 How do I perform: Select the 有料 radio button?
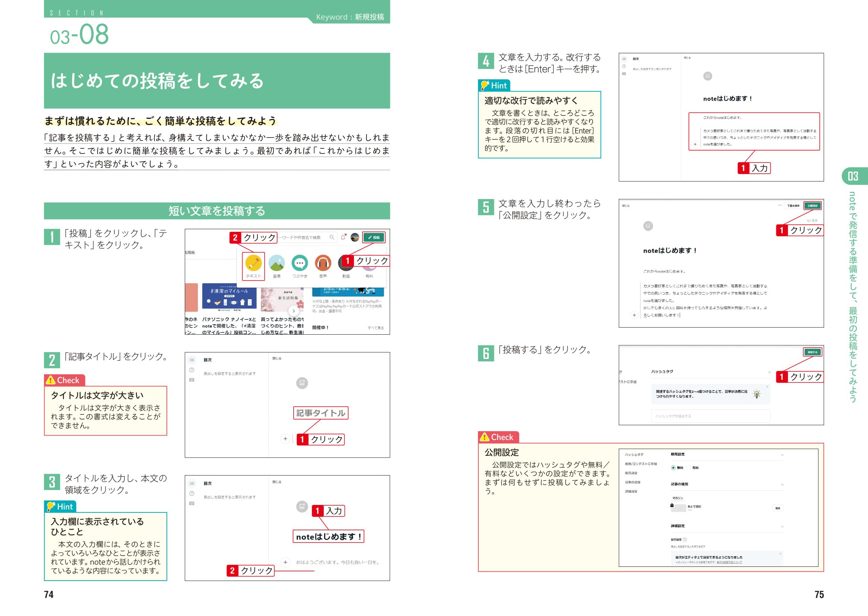[x=689, y=468]
